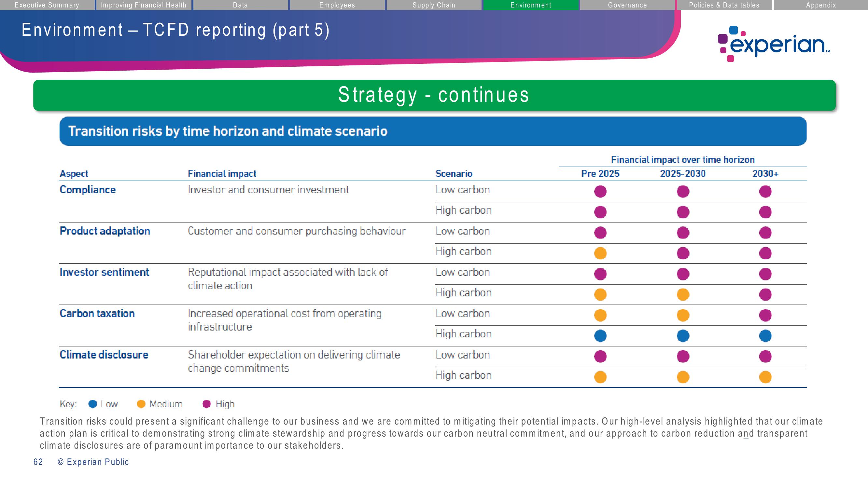Select the Supply Chain tab
Image resolution: width=868 pixels, height=488 pixels.
pyautogui.click(x=434, y=5)
